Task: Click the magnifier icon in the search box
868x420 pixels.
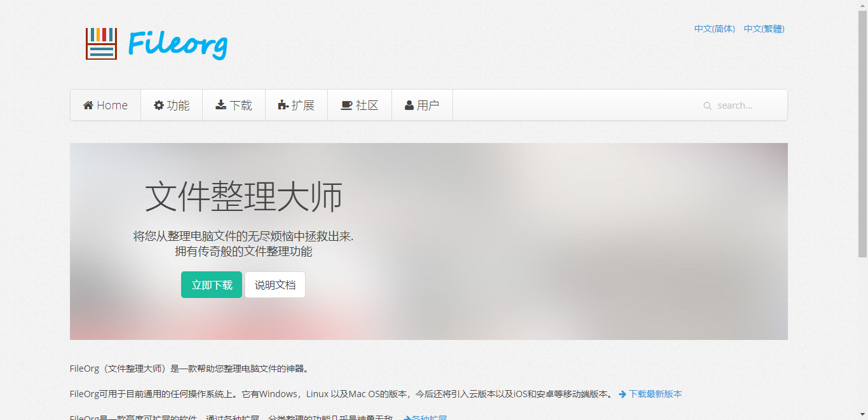Action: coord(707,105)
